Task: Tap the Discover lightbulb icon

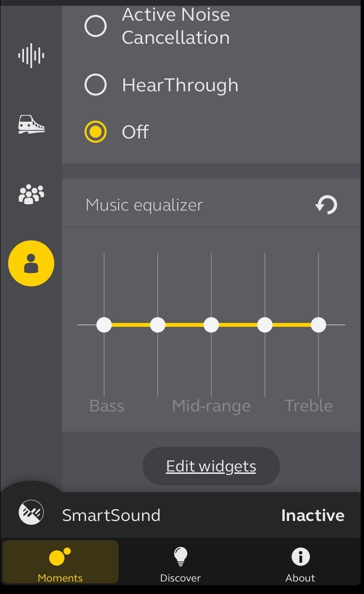Action: tap(180, 557)
